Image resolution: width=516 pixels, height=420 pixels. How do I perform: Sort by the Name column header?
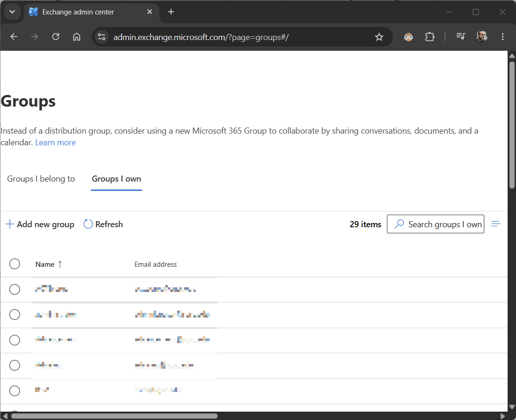(x=48, y=264)
